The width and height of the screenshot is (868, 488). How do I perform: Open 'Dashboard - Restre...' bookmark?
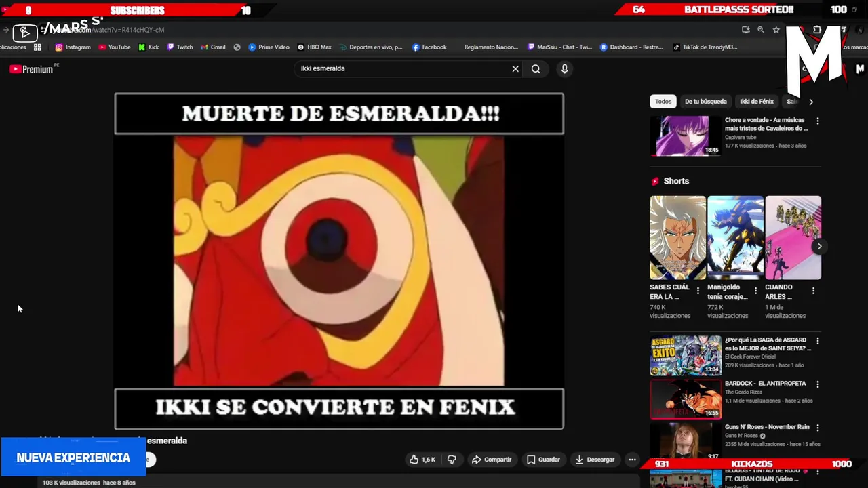coord(631,47)
